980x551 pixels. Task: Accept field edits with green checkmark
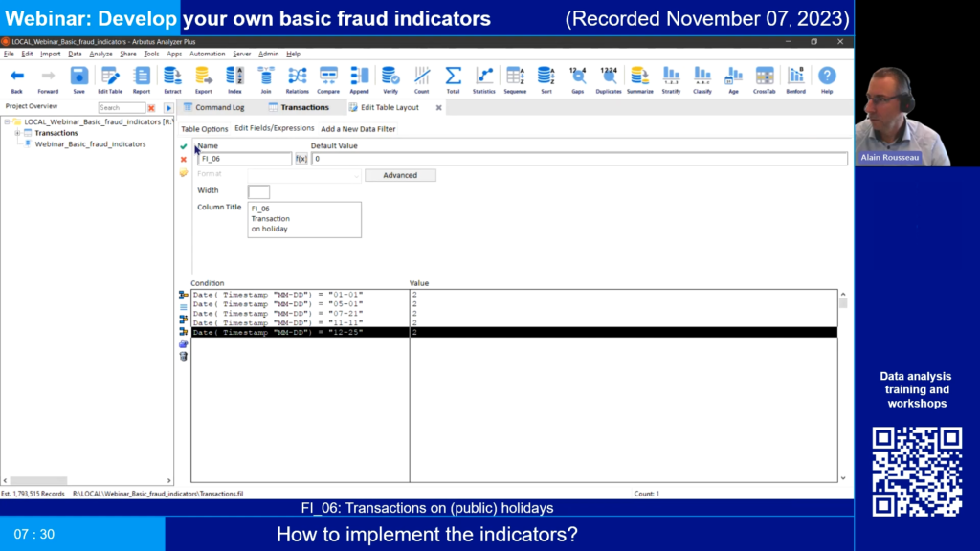tap(183, 146)
